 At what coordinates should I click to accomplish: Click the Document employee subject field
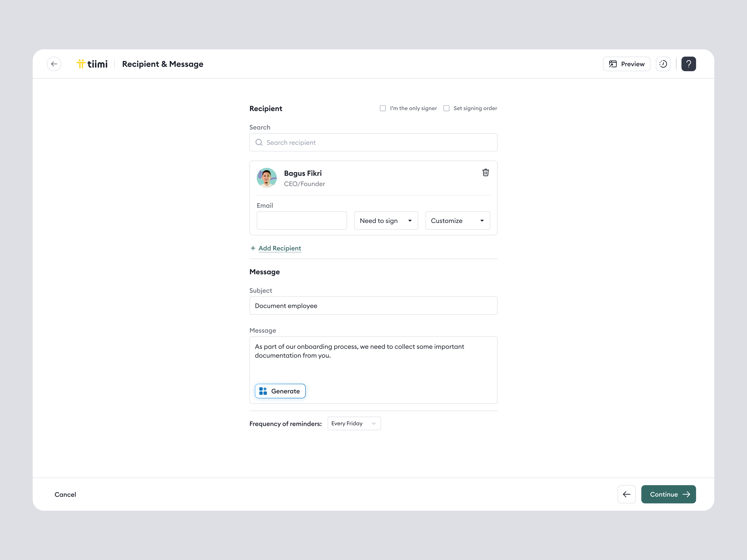(x=373, y=306)
